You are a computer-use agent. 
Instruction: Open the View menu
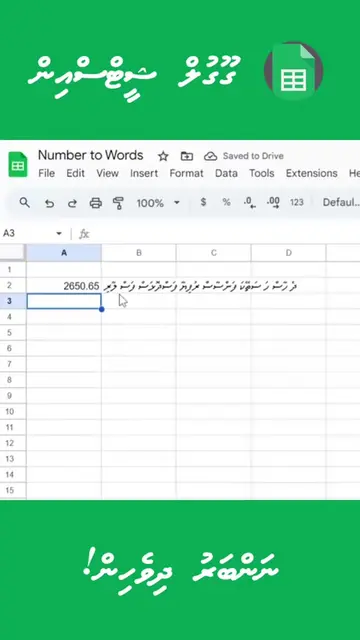click(x=107, y=173)
